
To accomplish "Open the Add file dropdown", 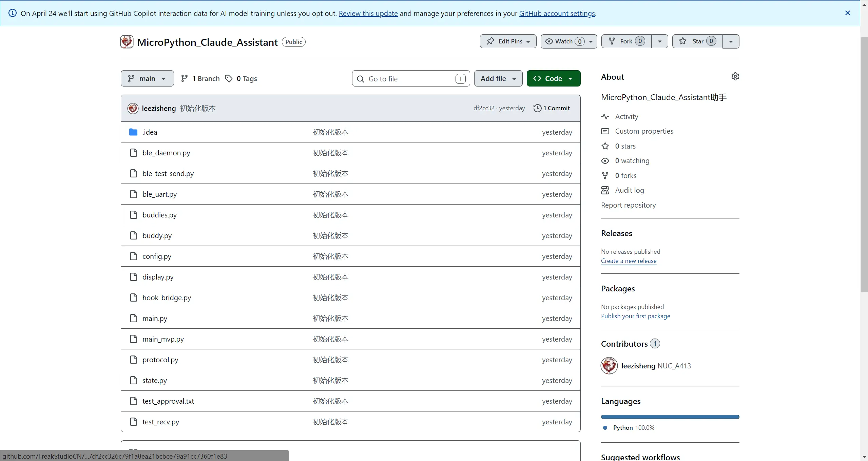I will coord(498,79).
